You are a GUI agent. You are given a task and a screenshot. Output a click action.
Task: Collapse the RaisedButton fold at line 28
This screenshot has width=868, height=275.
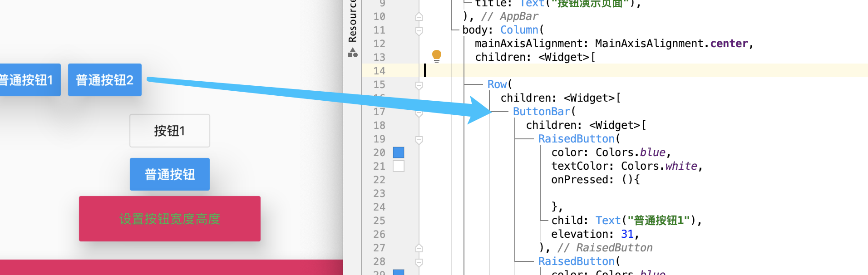click(x=419, y=262)
